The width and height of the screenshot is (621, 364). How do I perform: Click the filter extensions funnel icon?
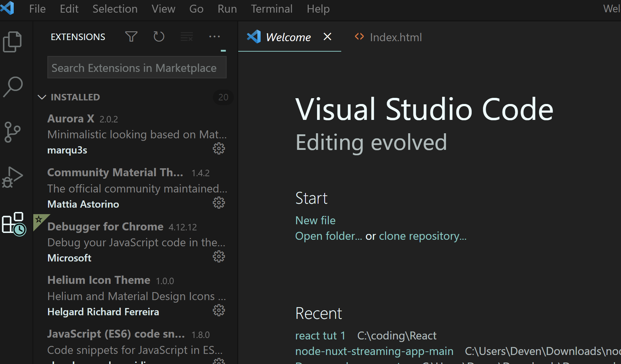pyautogui.click(x=131, y=36)
